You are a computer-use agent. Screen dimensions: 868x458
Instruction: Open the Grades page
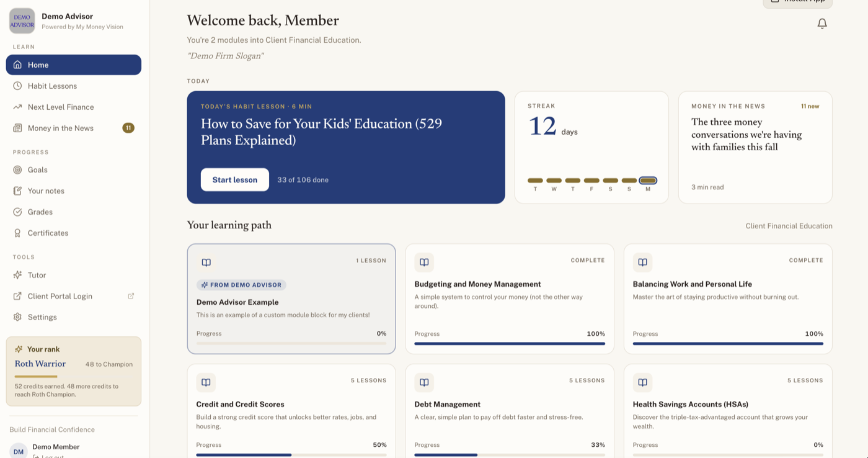tap(74, 212)
